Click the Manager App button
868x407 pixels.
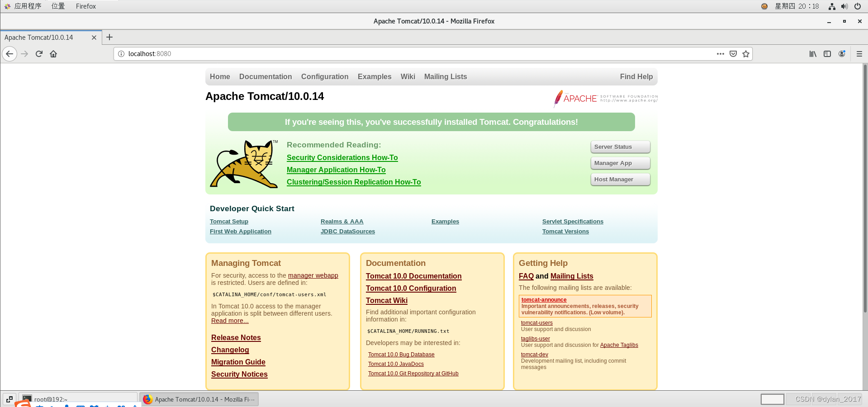(x=620, y=163)
